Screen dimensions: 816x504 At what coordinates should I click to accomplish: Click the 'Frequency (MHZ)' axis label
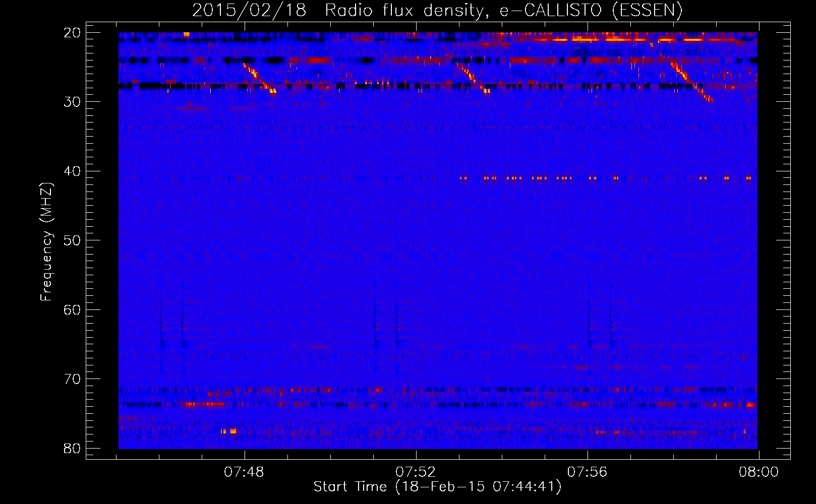coord(46,242)
